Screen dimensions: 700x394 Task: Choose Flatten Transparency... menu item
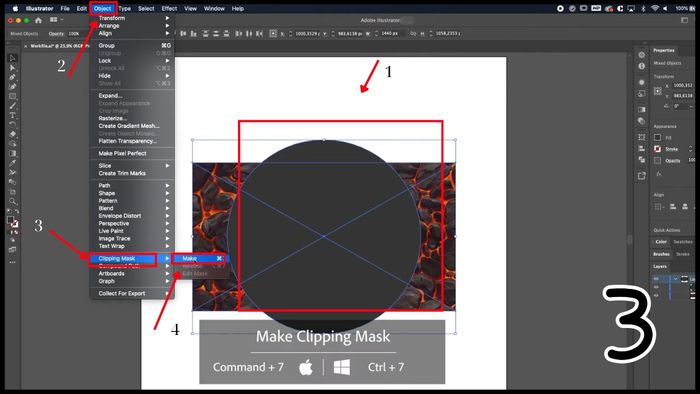point(132,141)
